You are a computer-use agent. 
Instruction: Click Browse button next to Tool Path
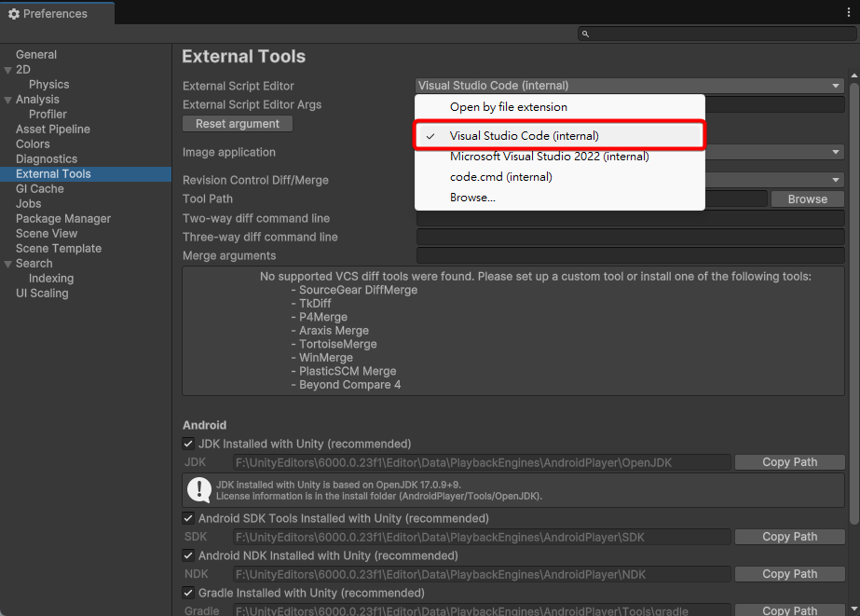(807, 199)
